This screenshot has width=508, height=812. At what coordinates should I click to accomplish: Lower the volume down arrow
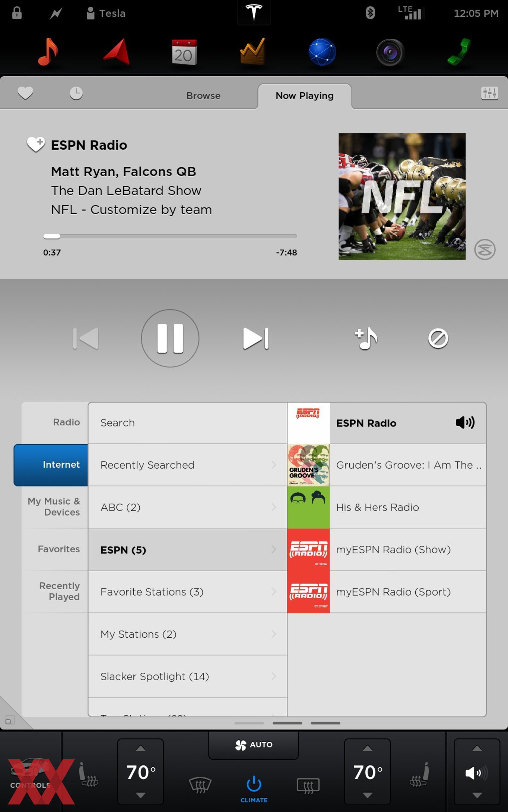(x=477, y=795)
